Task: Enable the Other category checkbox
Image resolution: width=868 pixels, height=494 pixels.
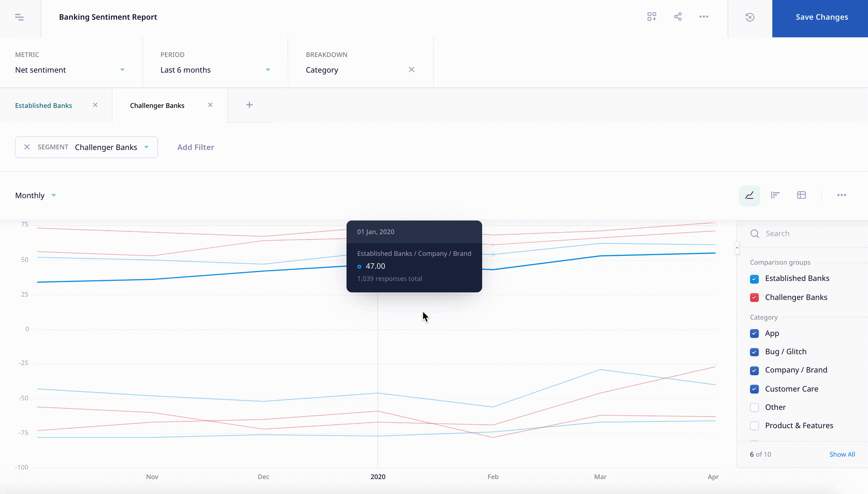Action: point(754,407)
